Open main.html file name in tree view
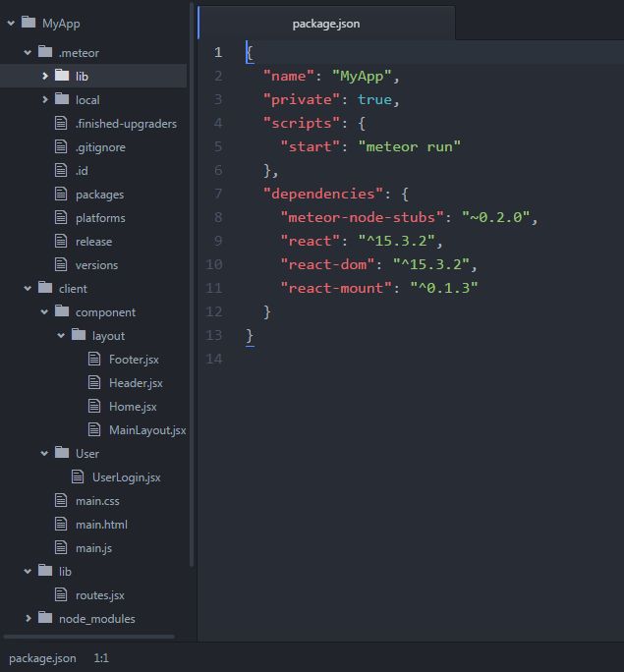 (x=101, y=525)
